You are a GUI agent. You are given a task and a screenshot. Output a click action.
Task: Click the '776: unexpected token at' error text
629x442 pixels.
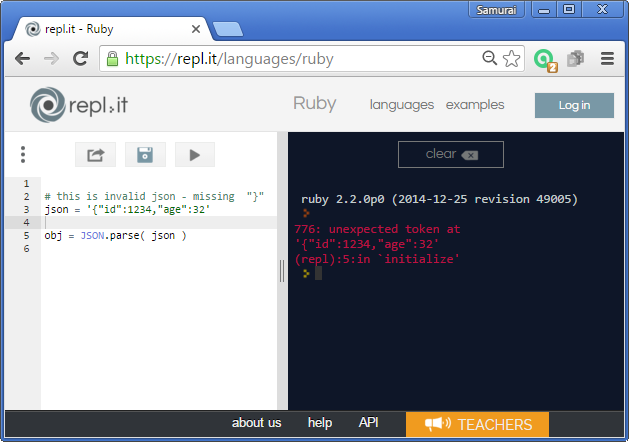[377, 229]
